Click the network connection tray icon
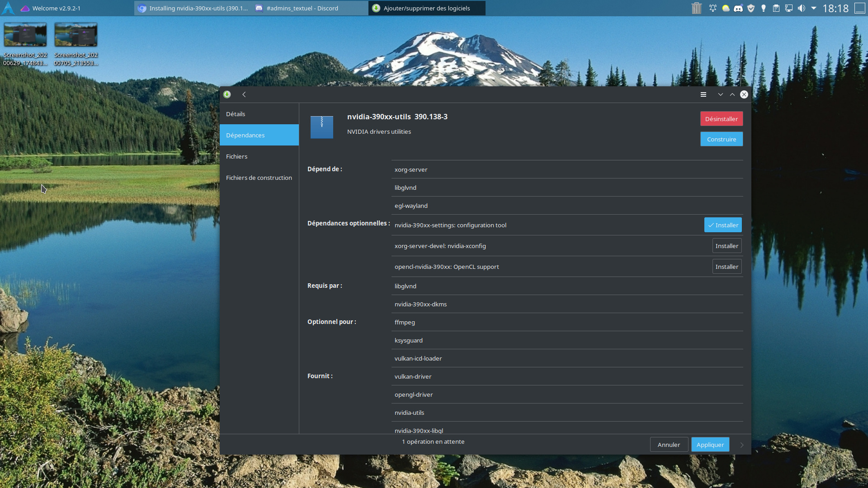The image size is (868, 488). pos(789,8)
